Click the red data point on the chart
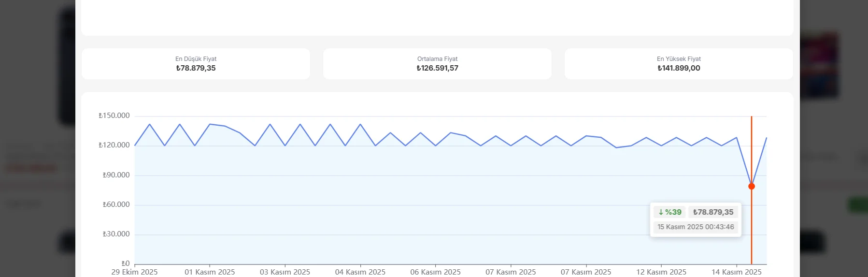 (752, 186)
